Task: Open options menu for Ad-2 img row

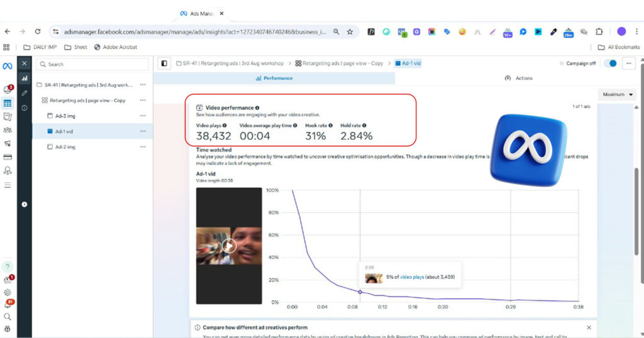Action: [143, 146]
